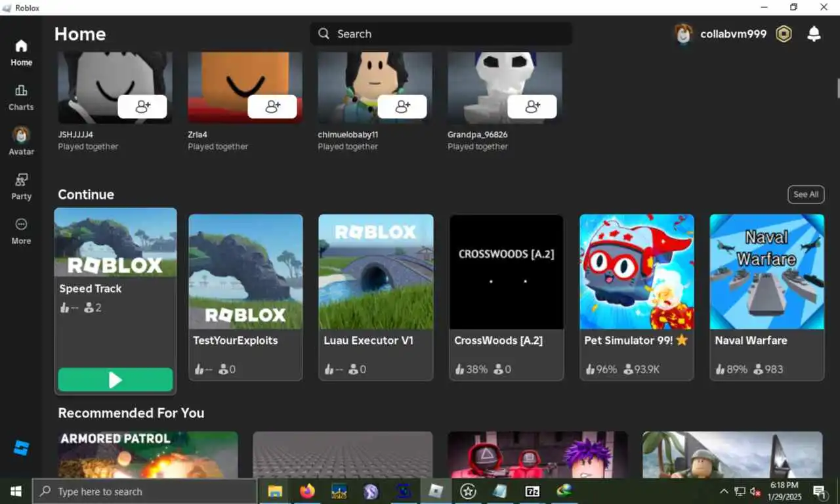Open the JSHJJJJ4 avatar thumbnail

pyautogui.click(x=115, y=87)
